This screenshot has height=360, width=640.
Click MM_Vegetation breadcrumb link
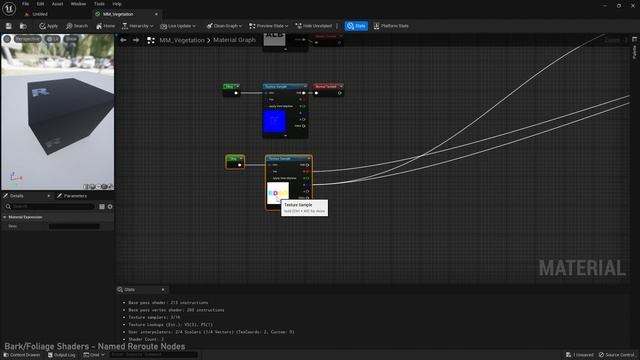tap(182, 40)
